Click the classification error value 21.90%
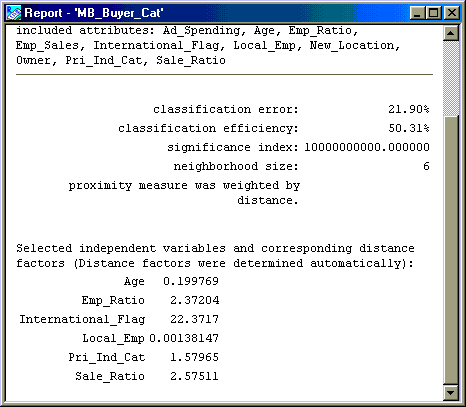 click(x=409, y=109)
